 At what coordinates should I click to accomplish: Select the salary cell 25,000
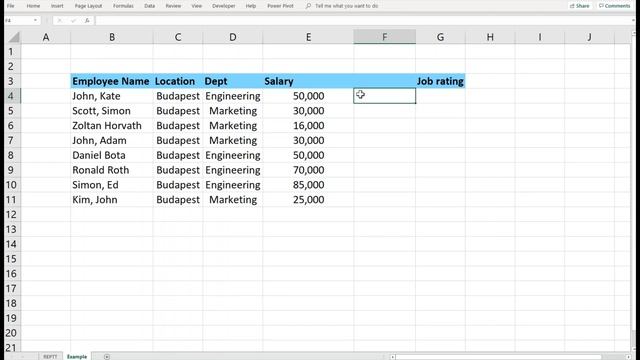(308, 200)
